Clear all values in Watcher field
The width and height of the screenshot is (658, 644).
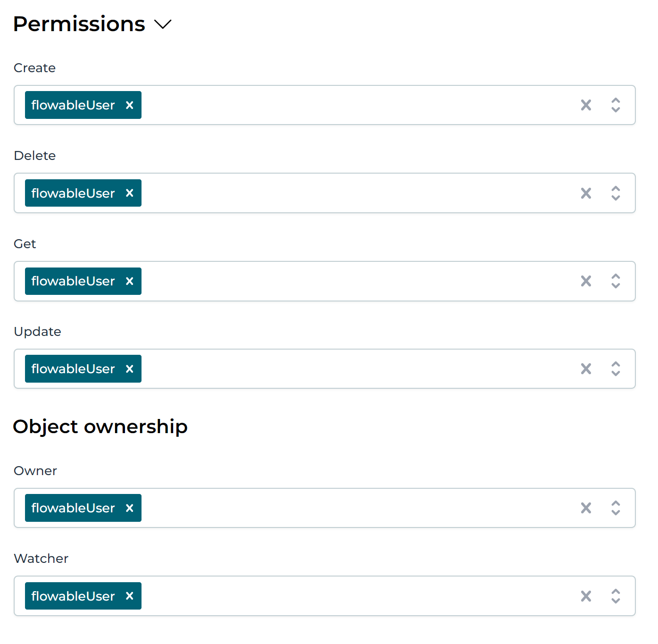tap(586, 596)
